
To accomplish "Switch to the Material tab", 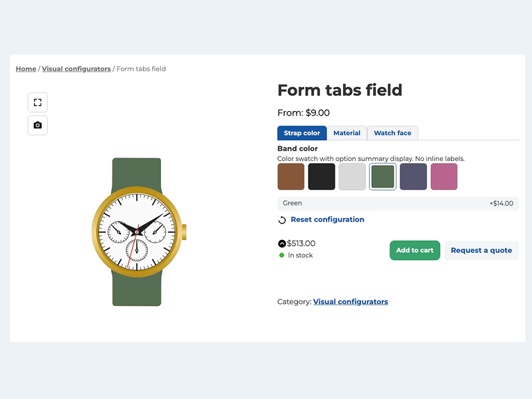I will tap(346, 133).
